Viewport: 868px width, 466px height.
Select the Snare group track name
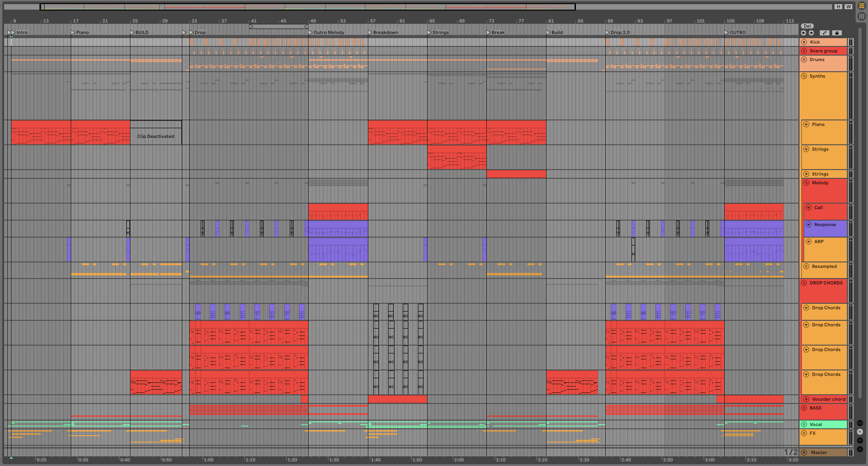(x=823, y=51)
